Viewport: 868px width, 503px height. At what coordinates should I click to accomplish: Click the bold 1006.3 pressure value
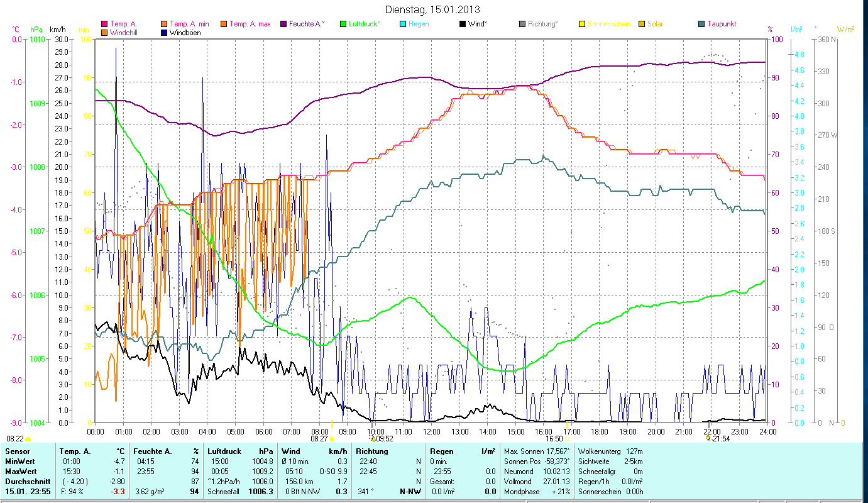click(x=261, y=492)
